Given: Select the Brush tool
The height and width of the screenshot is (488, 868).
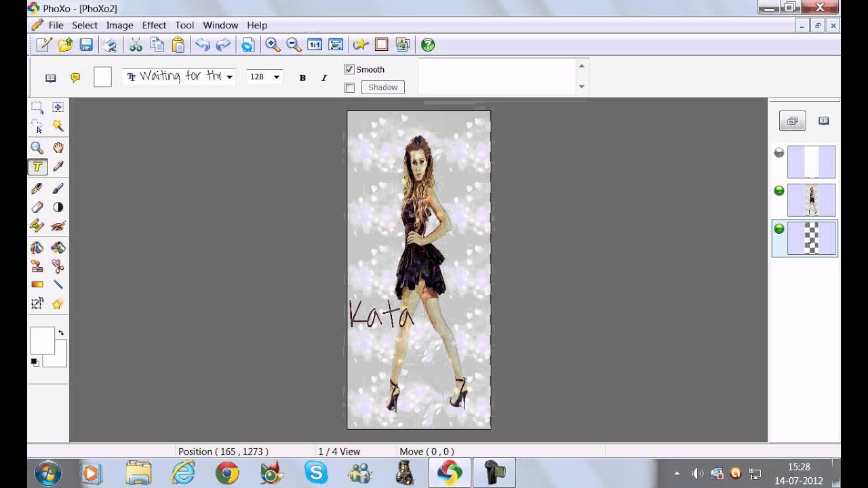Looking at the screenshot, I should 58,188.
